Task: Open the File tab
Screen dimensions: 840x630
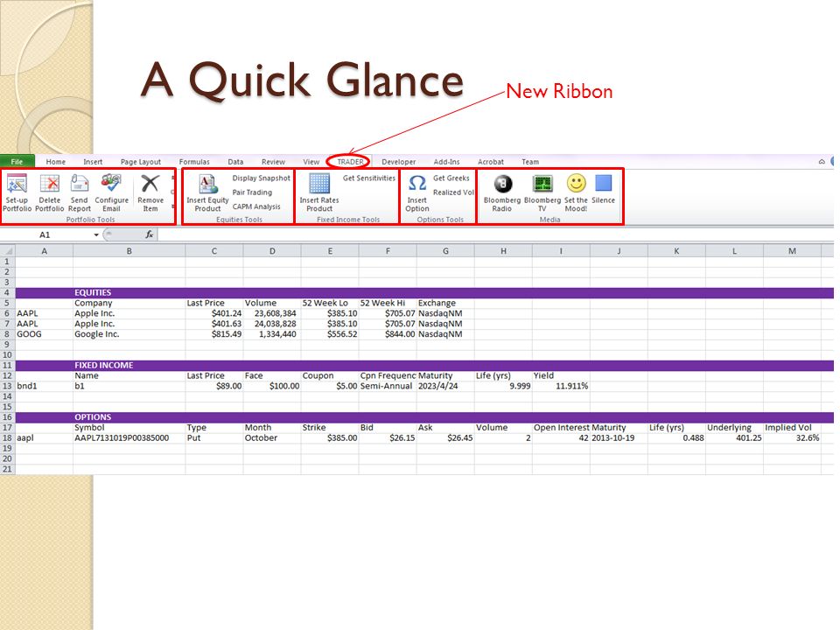Action: (x=17, y=161)
